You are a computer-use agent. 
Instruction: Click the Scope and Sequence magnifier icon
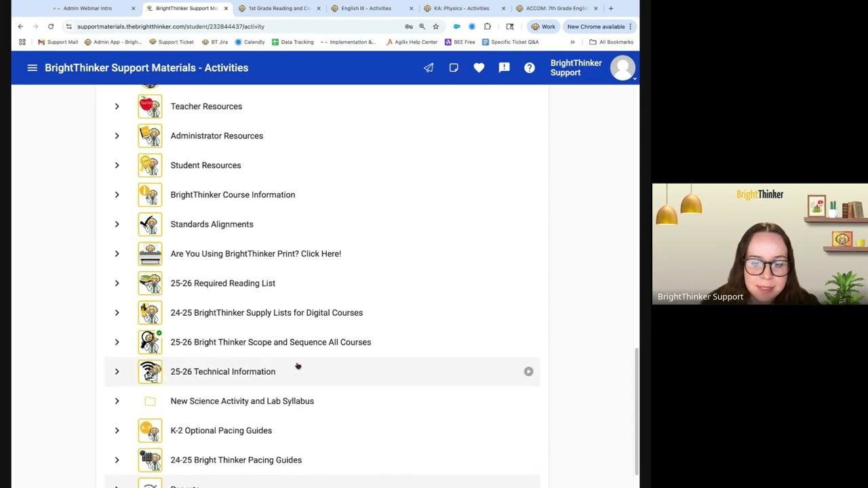[x=150, y=342]
